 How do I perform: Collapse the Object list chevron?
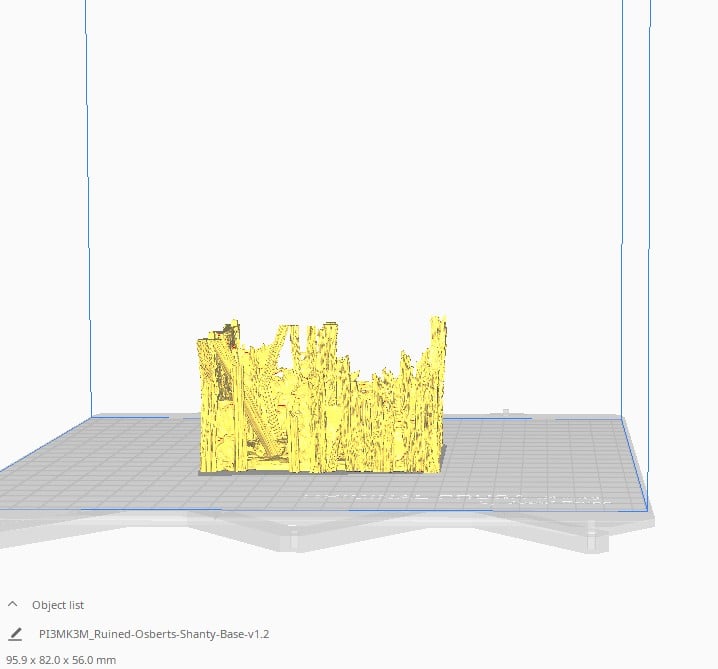[x=13, y=605]
